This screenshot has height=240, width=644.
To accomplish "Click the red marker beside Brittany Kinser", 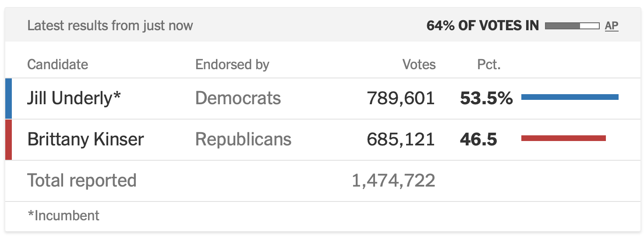I will coord(8,140).
